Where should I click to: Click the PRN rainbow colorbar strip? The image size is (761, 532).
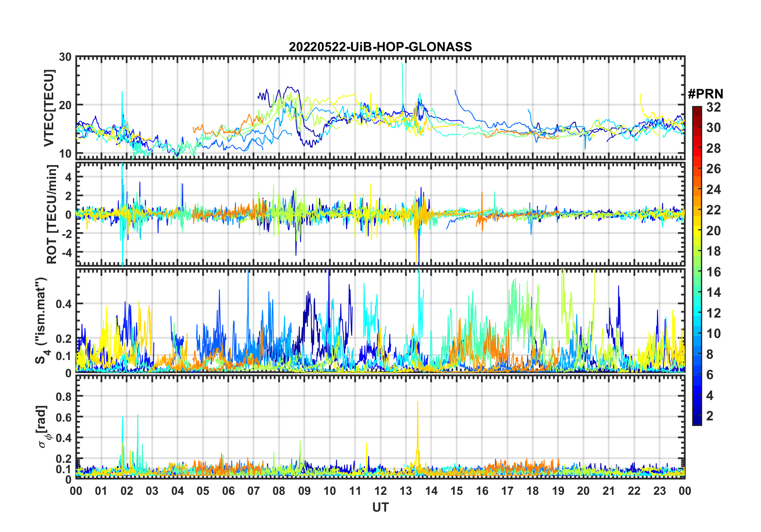[x=697, y=266]
